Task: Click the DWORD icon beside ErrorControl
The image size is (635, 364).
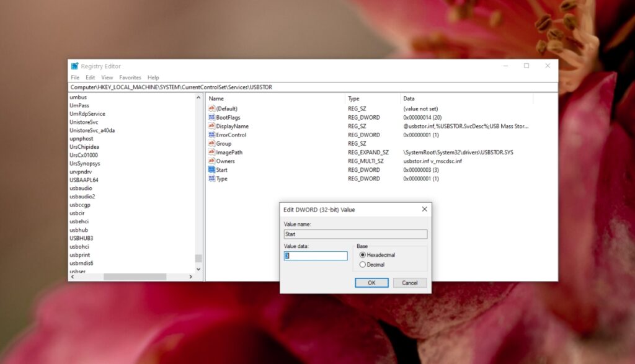Action: click(210, 135)
